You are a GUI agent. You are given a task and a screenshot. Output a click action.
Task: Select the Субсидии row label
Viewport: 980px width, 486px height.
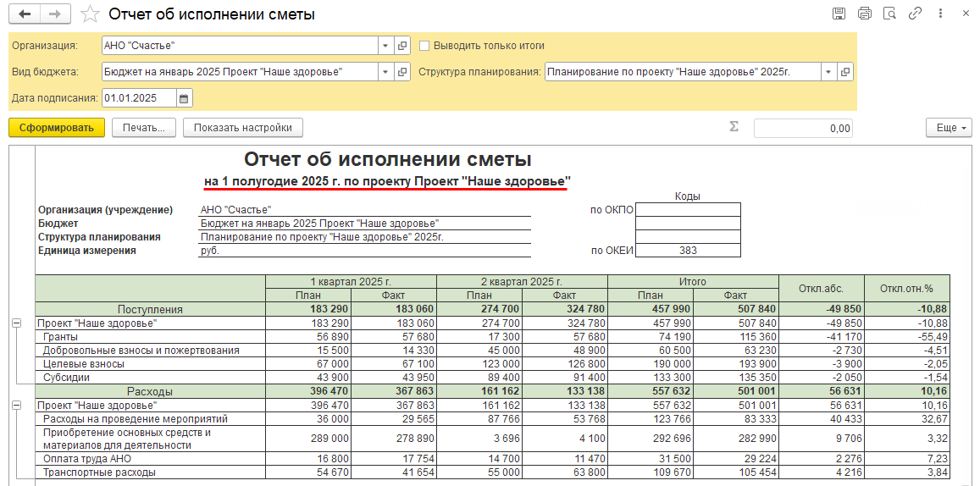[x=66, y=378]
